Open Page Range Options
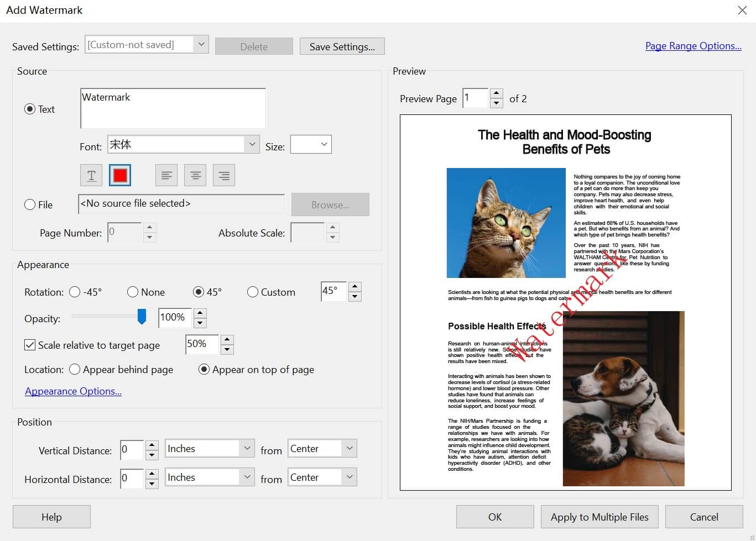756x541 pixels. click(x=693, y=46)
